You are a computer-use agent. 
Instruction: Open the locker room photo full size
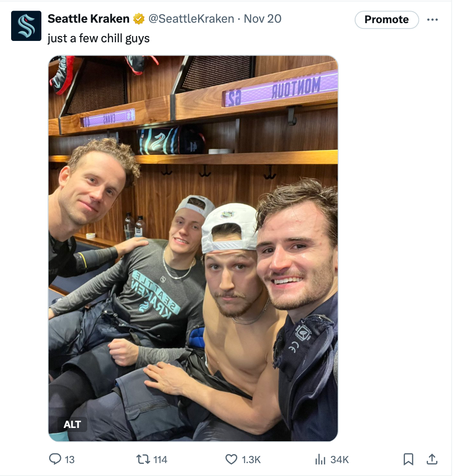coord(193,248)
